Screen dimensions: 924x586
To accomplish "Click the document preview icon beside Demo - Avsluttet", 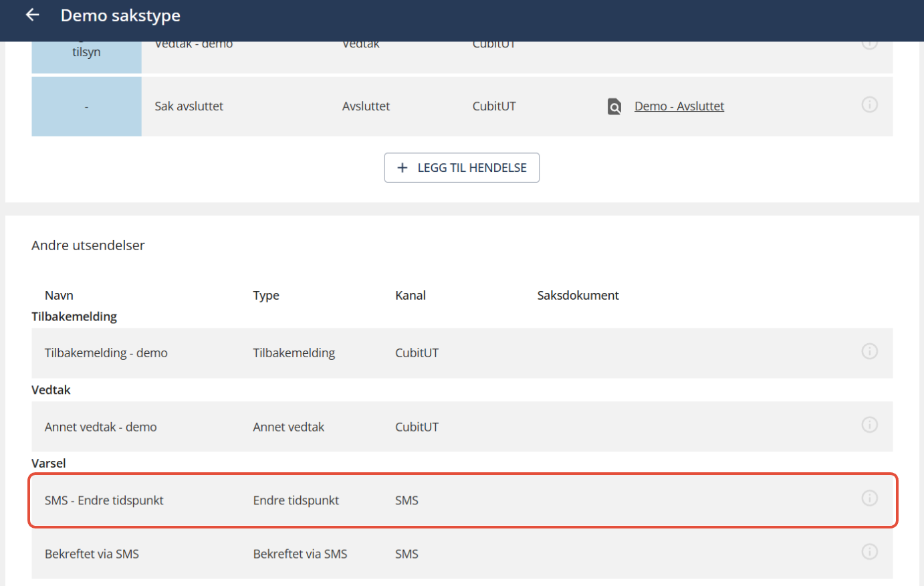I will (614, 106).
